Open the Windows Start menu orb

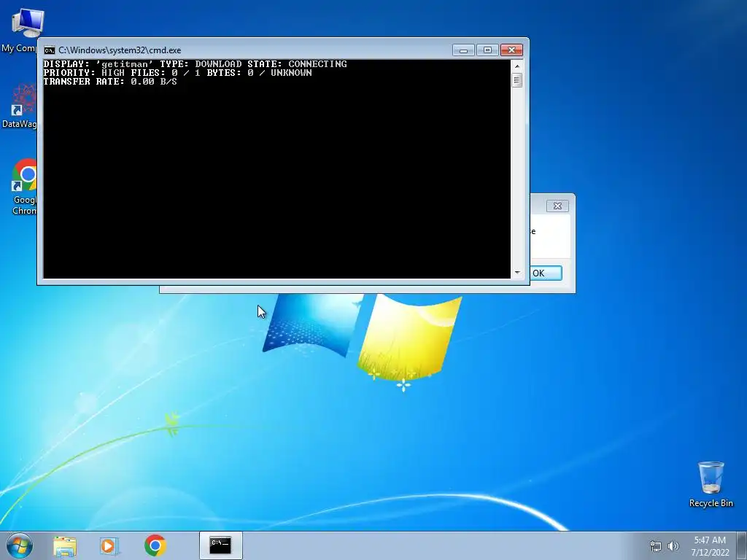tap(20, 545)
